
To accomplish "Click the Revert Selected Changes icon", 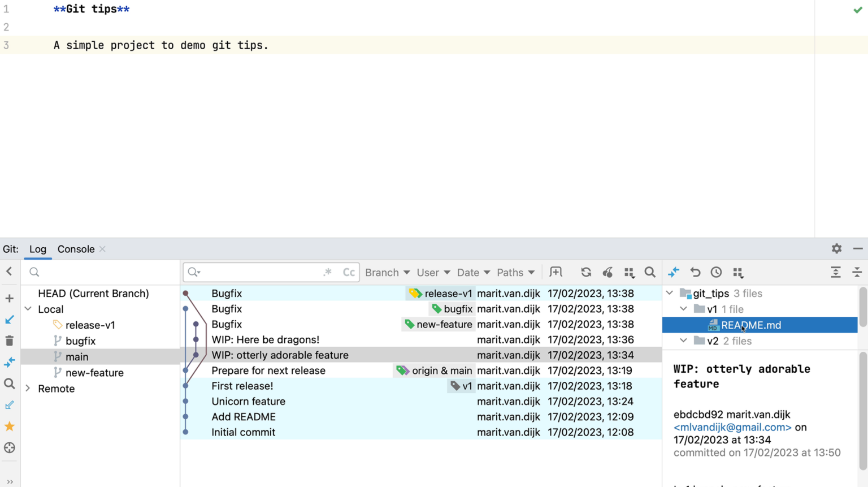I will pos(695,273).
